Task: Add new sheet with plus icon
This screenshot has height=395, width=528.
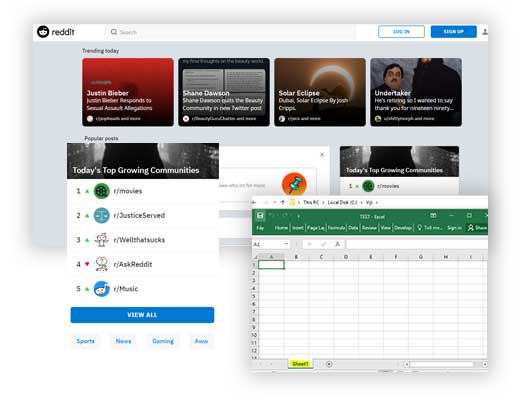Action: click(x=329, y=364)
